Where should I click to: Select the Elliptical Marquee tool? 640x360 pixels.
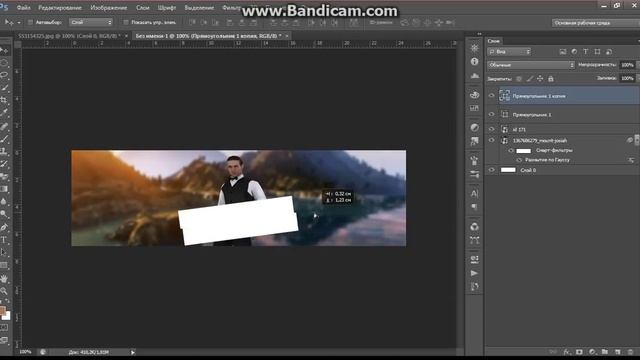[4, 63]
